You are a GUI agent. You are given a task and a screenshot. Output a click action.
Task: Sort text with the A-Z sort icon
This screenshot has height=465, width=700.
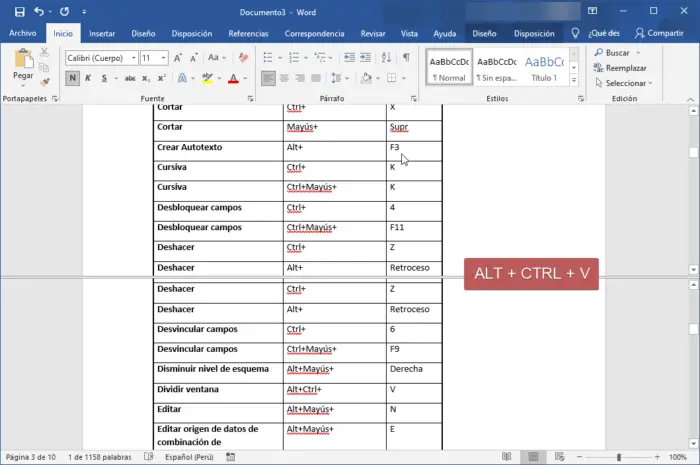coord(386,58)
